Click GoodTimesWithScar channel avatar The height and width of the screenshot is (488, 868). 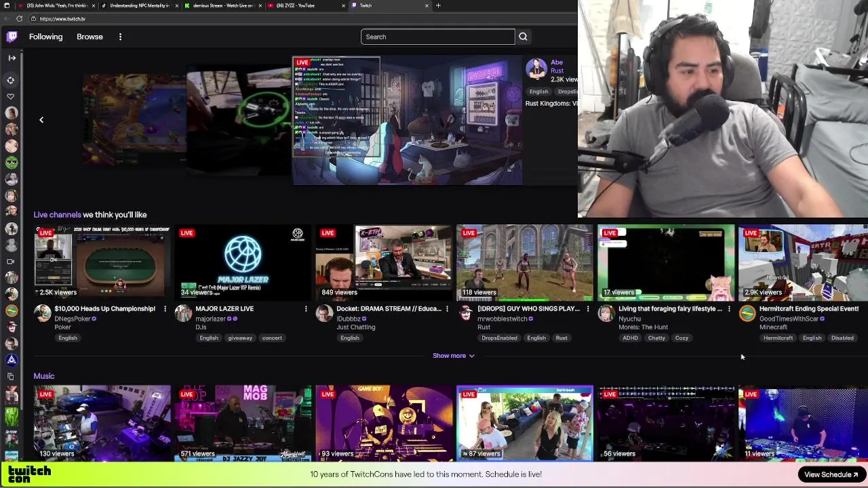747,312
